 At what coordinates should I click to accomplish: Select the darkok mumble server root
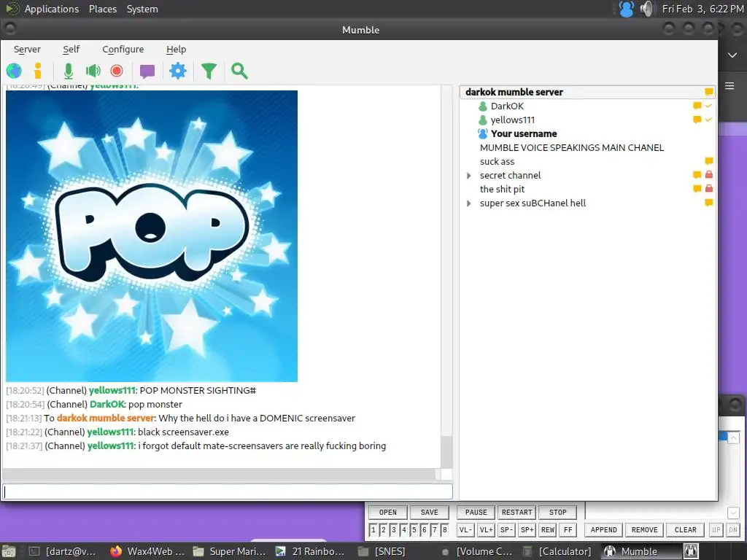click(514, 92)
